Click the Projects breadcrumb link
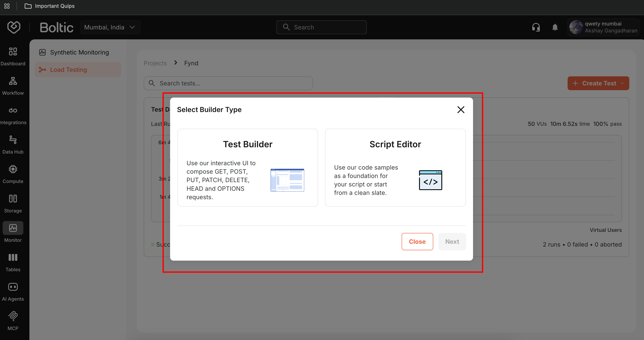Image resolution: width=644 pixels, height=340 pixels. click(155, 63)
